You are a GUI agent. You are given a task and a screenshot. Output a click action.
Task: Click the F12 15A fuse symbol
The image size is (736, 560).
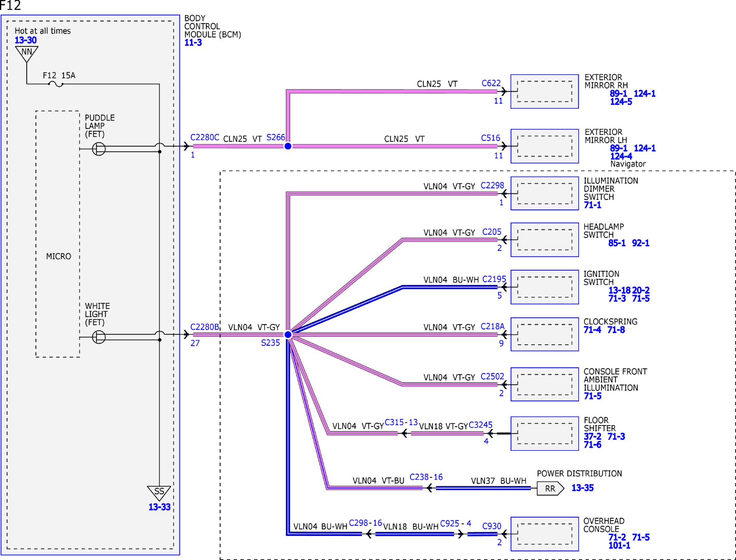click(x=56, y=84)
